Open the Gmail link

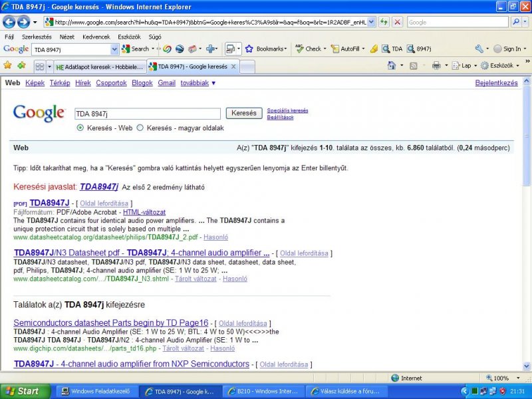[167, 82]
